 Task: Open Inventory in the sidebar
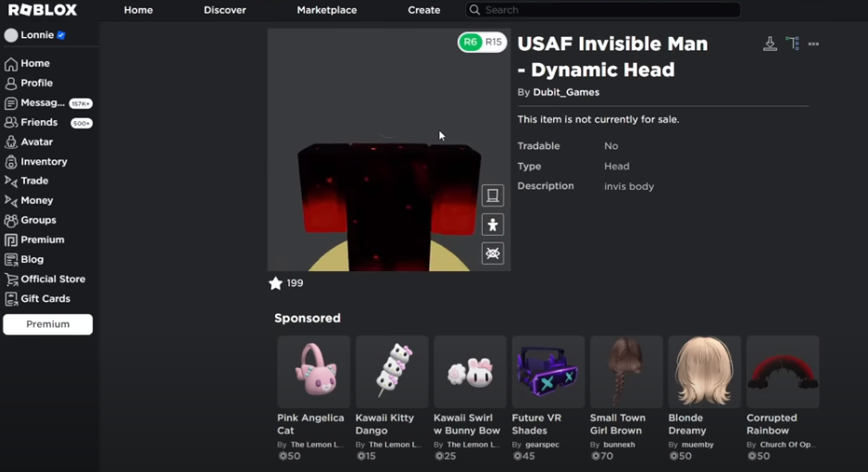36,162
